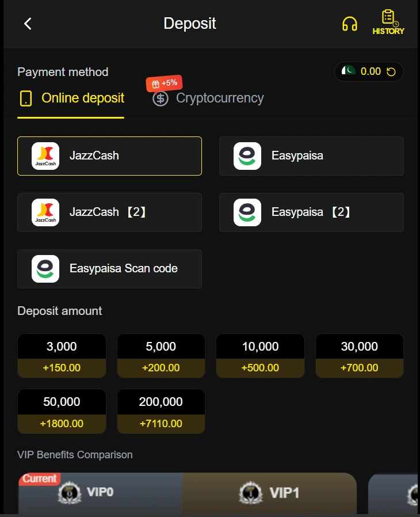420x517 pixels.
Task: Go back using the left arrow
Action: pyautogui.click(x=28, y=24)
